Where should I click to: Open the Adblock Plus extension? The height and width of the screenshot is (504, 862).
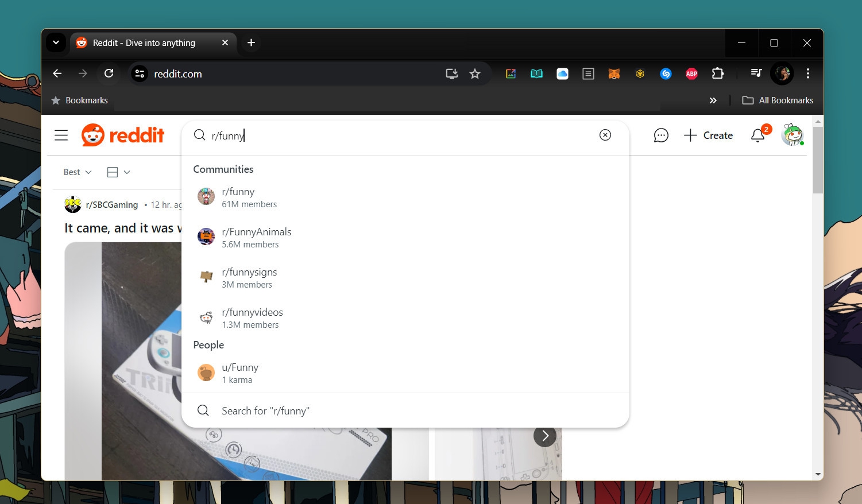pos(691,73)
